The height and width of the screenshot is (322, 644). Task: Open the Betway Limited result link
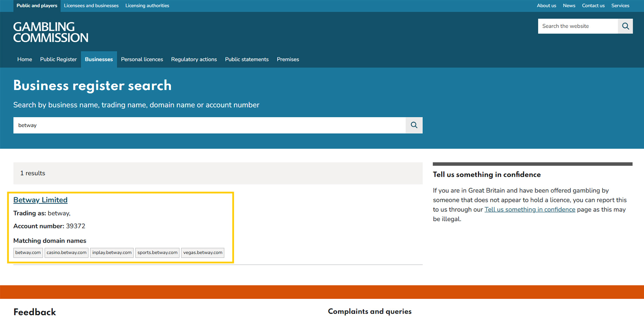click(40, 200)
